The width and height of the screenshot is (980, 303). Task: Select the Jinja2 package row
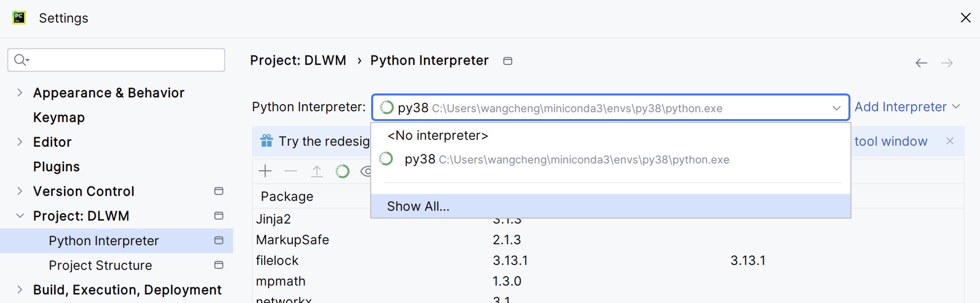point(273,219)
